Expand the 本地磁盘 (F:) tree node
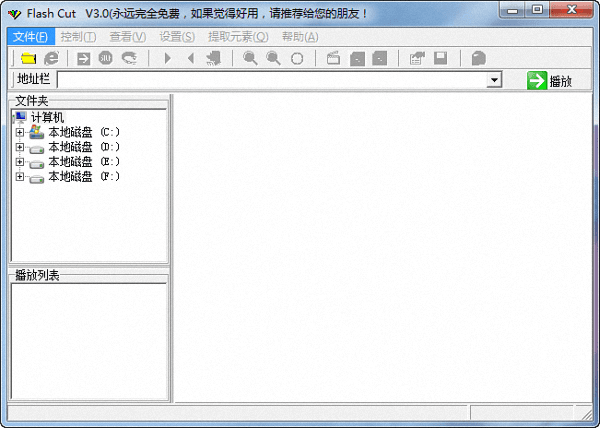 [19, 177]
